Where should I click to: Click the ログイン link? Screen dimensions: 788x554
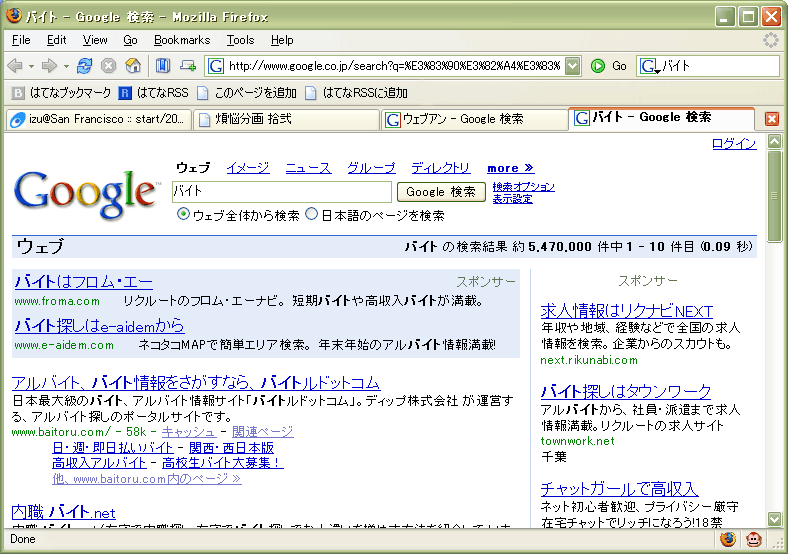(x=734, y=144)
